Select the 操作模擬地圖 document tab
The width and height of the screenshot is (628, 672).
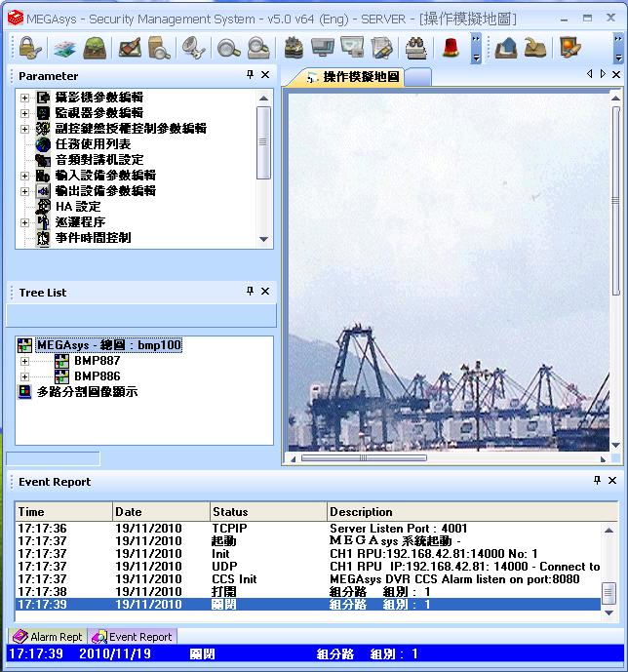359,77
